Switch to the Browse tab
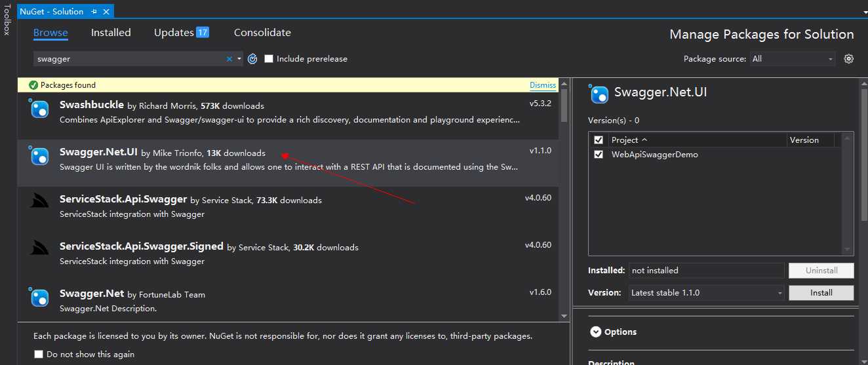Image resolution: width=868 pixels, height=365 pixels. pos(50,33)
